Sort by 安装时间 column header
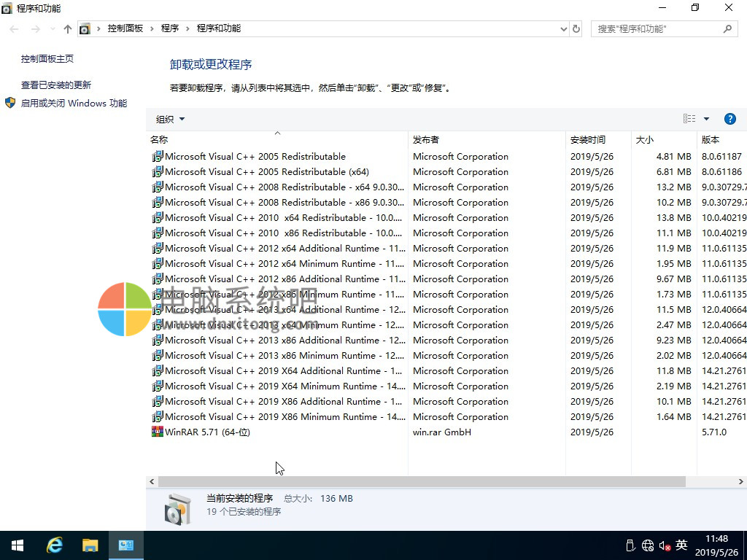The width and height of the screenshot is (747, 560). click(x=598, y=139)
